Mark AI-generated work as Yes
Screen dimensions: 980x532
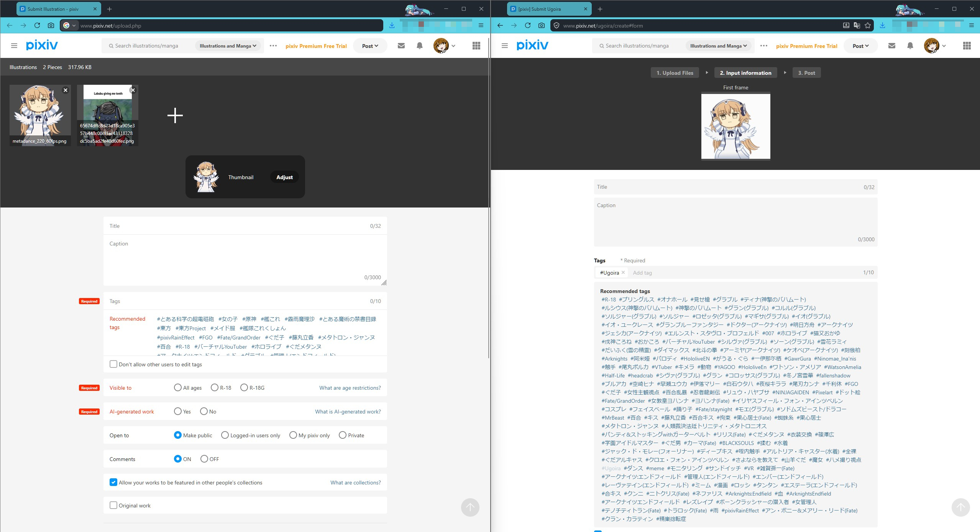[x=178, y=411]
